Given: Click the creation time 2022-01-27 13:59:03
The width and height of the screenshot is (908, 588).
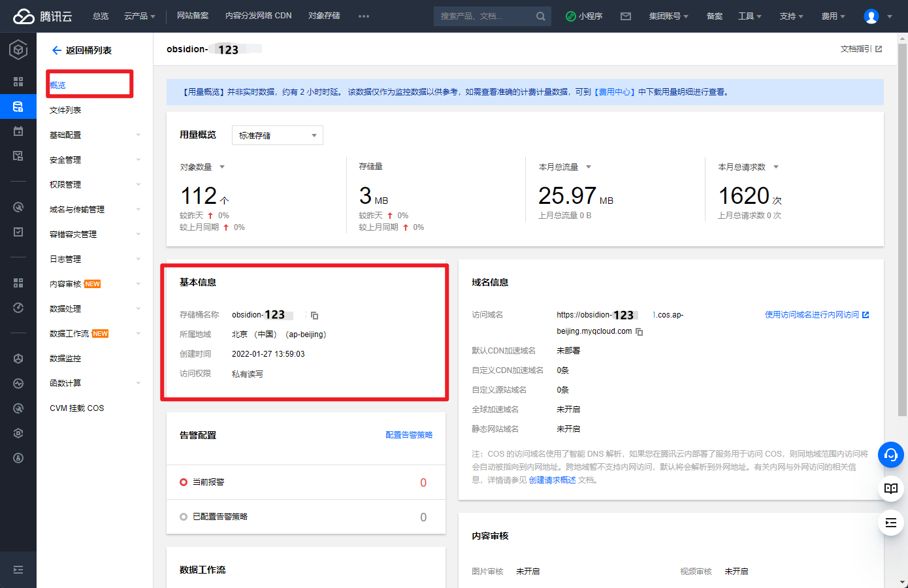Looking at the screenshot, I should tap(268, 354).
